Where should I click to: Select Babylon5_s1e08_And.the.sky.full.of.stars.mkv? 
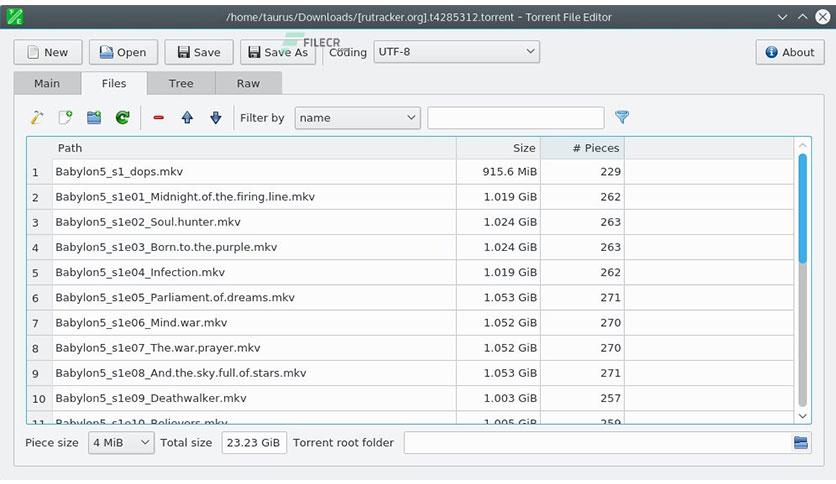click(254, 373)
